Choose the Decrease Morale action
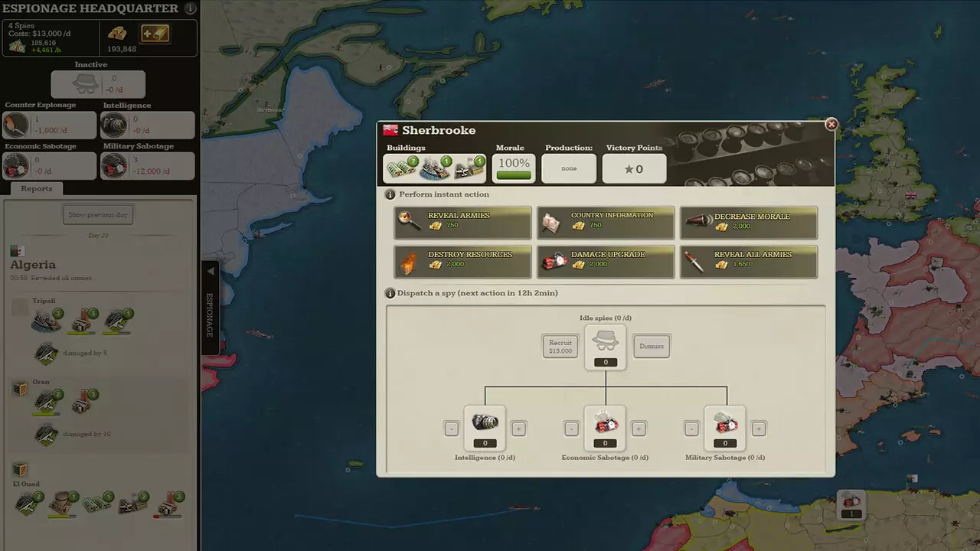This screenshot has height=551, width=980. tap(748, 222)
